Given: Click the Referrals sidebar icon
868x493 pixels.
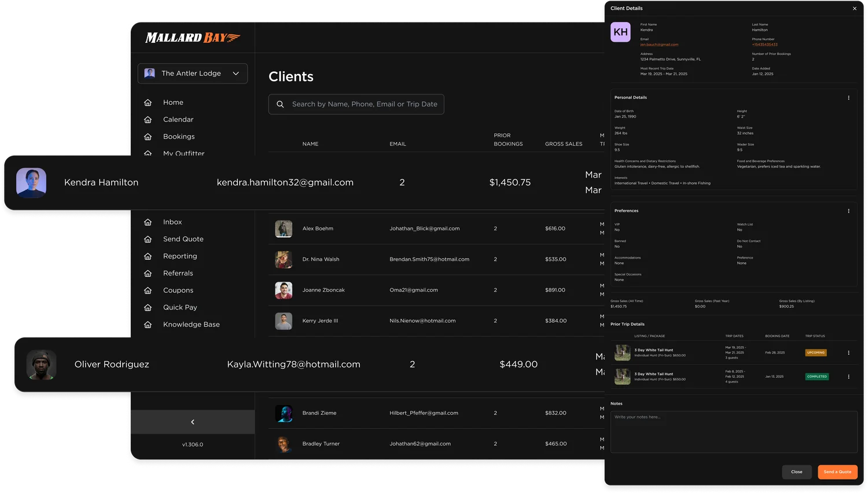Looking at the screenshot, I should click(x=148, y=273).
